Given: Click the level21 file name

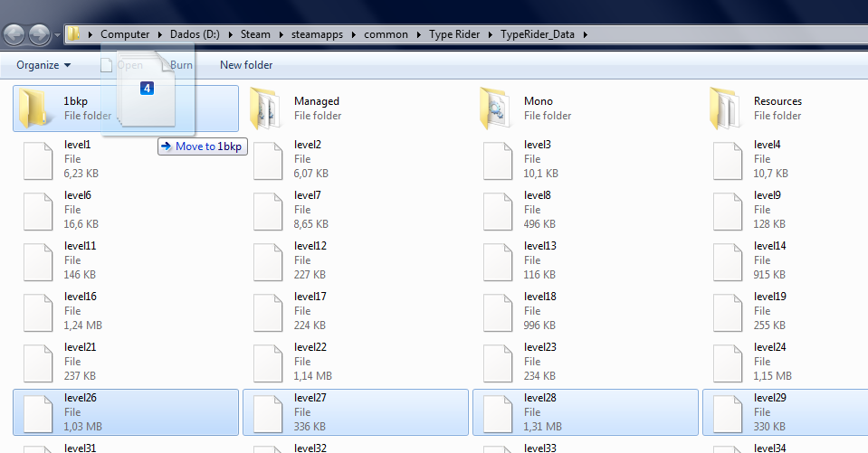Looking at the screenshot, I should pyautogui.click(x=81, y=347).
